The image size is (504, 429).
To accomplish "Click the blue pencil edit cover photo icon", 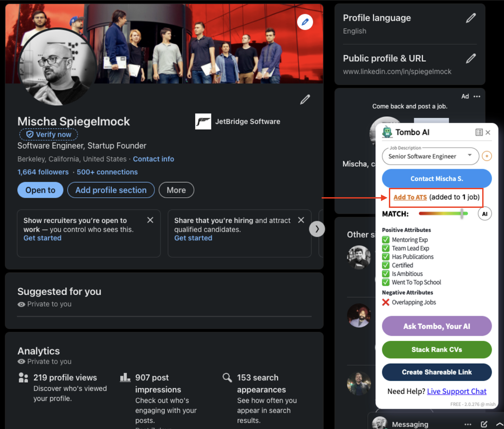I will coord(305,22).
